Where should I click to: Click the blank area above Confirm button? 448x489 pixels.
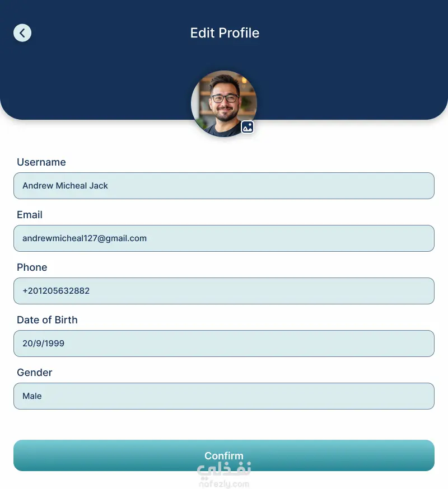point(224,424)
